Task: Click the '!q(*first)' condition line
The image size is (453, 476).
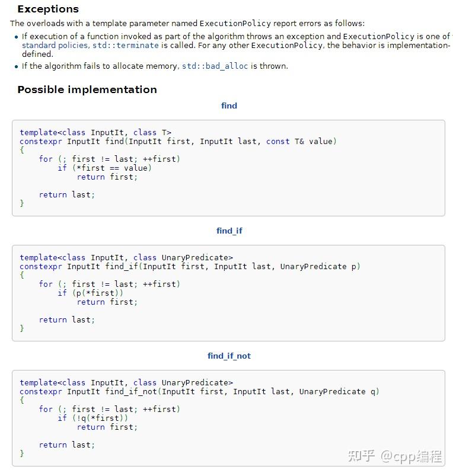Action: click(100, 418)
